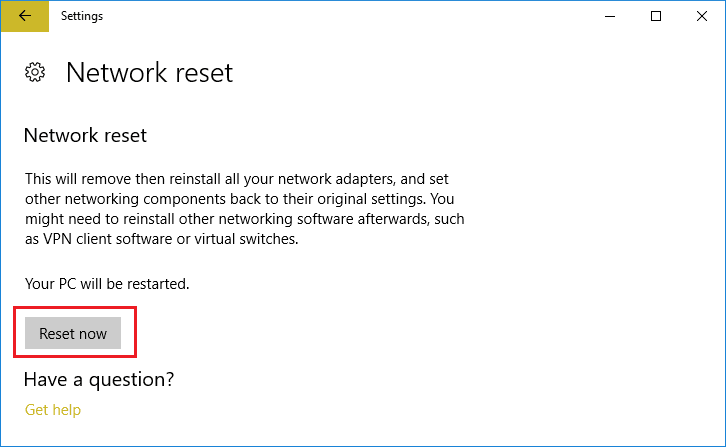Click the 'Your PC will be restarted' text
Viewport: 726px width, 447px height.
107,284
